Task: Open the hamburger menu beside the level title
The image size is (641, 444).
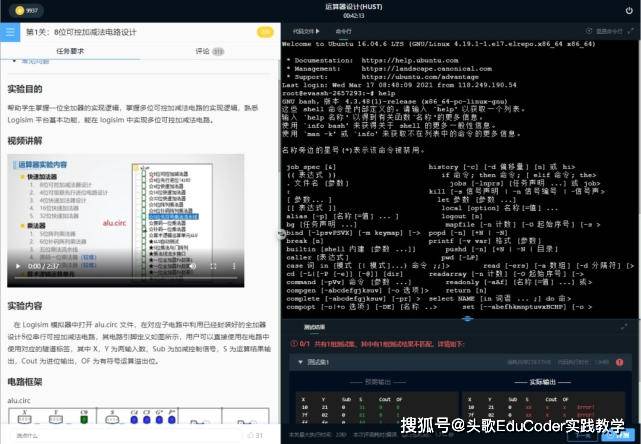Action: point(10,31)
